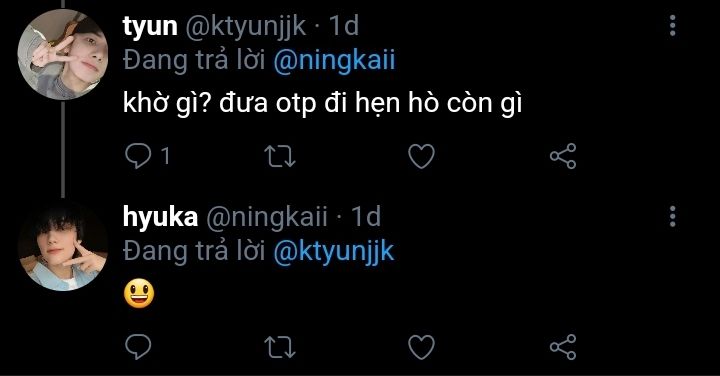
Task: Click the @ningkaii handle next to hyuka
Action: [267, 217]
